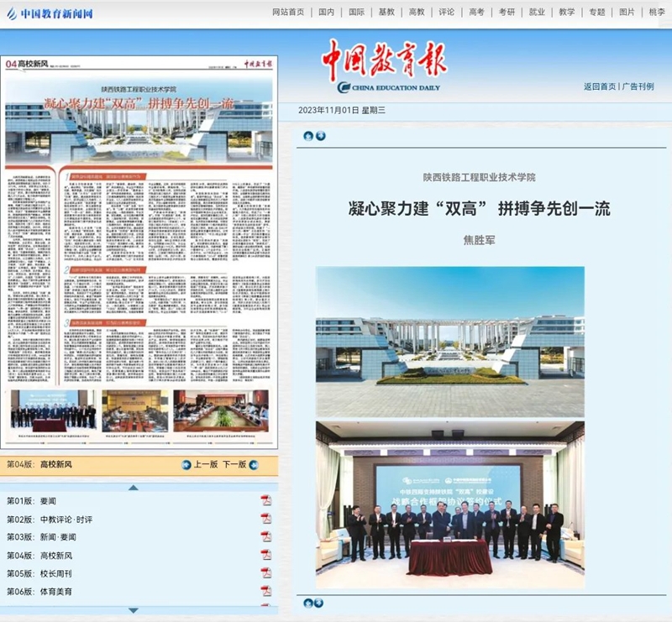This screenshot has height=622, width=672.
Task: Open edition 第01版：要闻
Action: (31, 501)
